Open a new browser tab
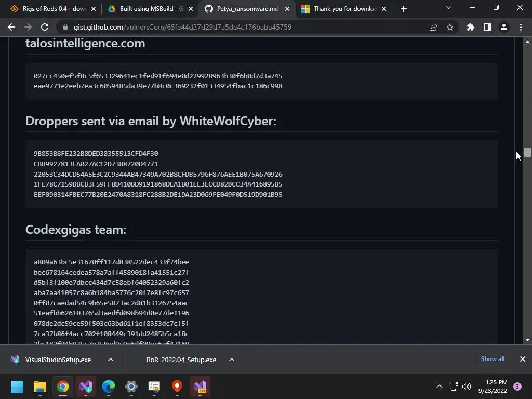Screen dimensions: 532x399 403,9
